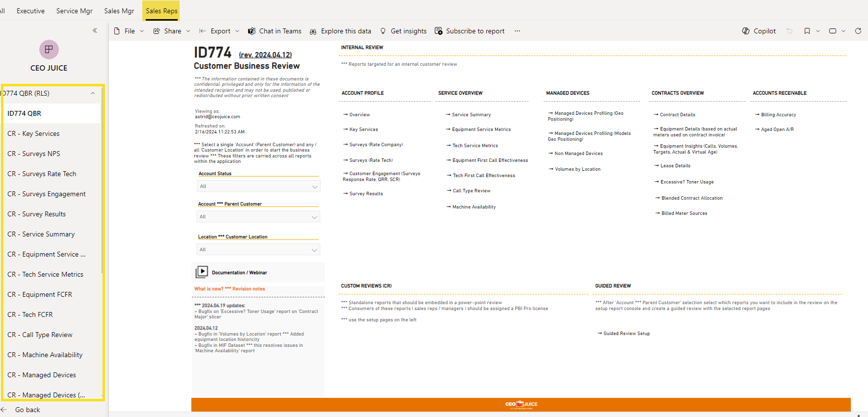868x417 pixels.
Task: Open CR - Tech FCFR page
Action: [x=51, y=314]
